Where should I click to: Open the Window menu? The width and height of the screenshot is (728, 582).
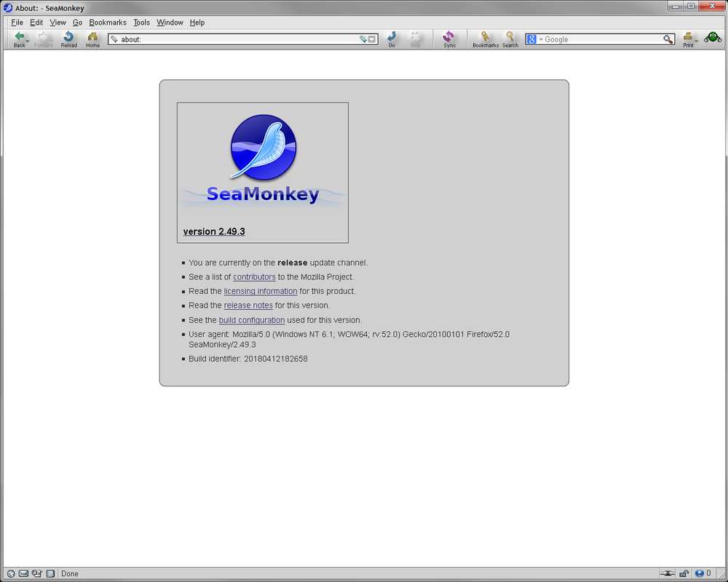point(170,23)
